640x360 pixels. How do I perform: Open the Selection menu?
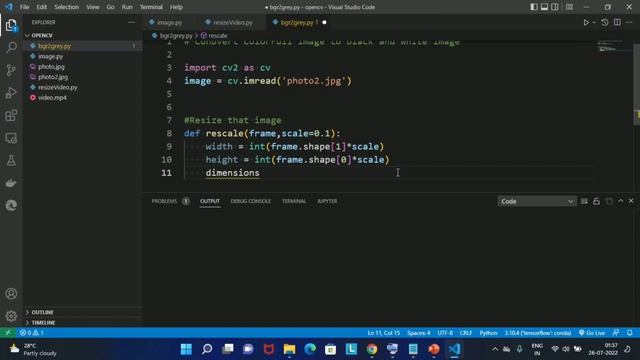point(67,7)
